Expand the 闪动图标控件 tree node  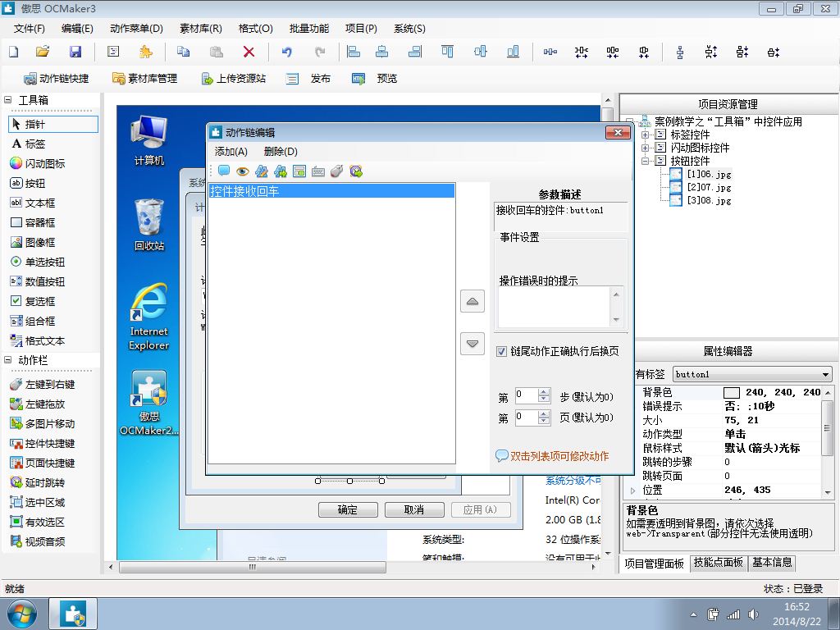pos(646,148)
